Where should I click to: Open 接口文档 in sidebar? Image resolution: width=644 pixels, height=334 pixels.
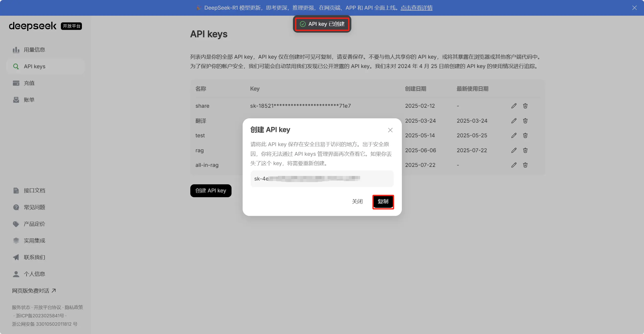coord(34,191)
